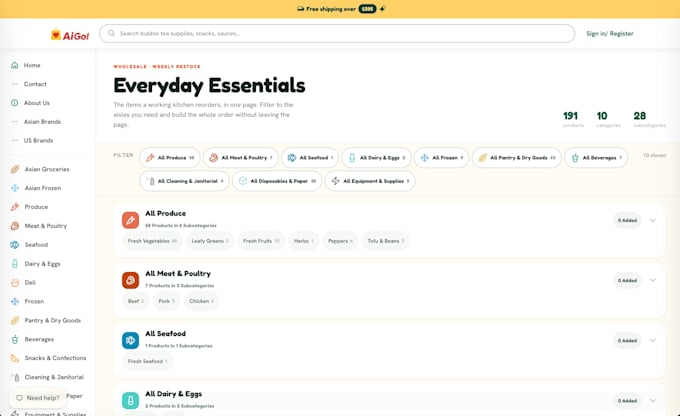Click the orange All Produce section icon
The image size is (680, 416).
coord(130,220)
